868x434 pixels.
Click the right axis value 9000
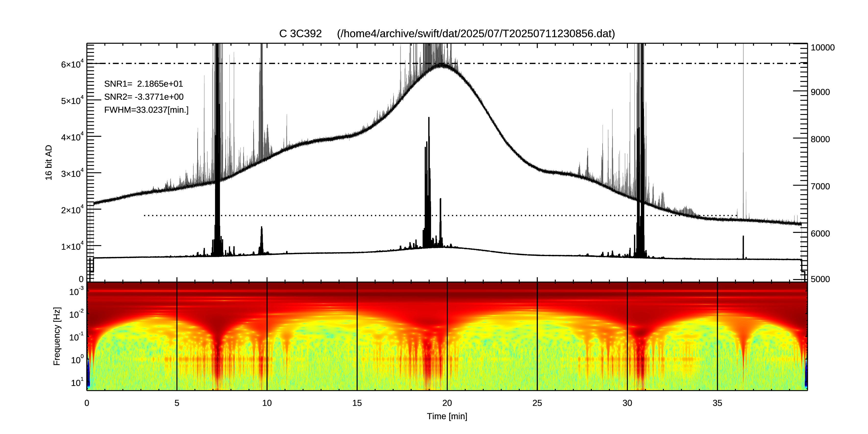820,92
